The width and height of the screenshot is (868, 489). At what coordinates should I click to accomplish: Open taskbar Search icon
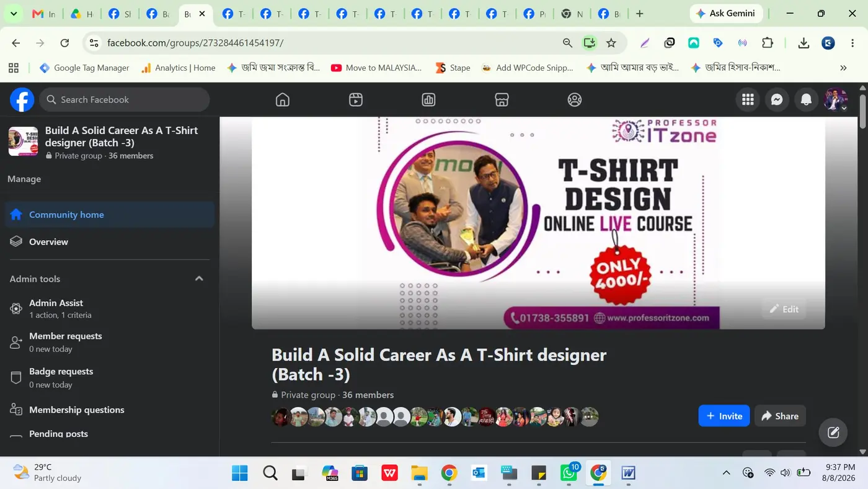tap(270, 473)
